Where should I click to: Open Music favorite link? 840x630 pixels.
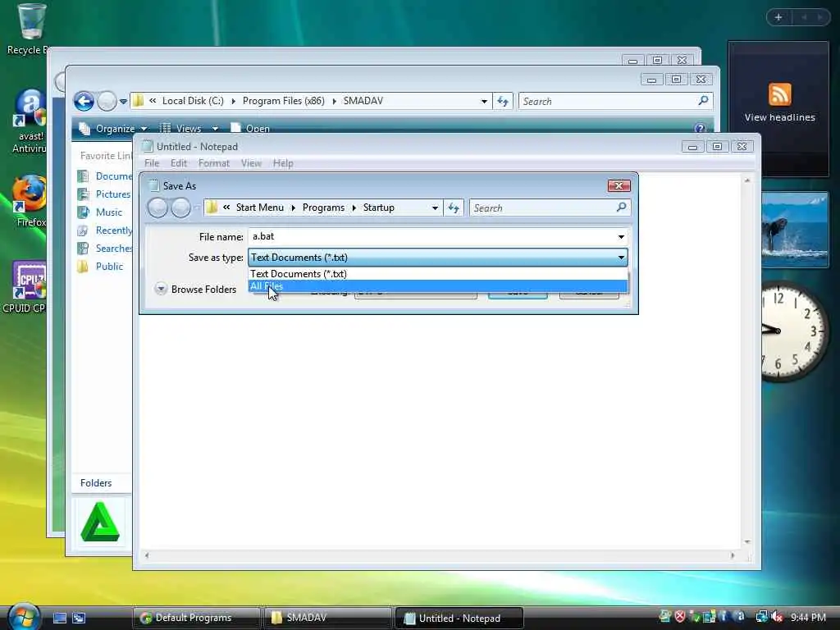click(100, 212)
